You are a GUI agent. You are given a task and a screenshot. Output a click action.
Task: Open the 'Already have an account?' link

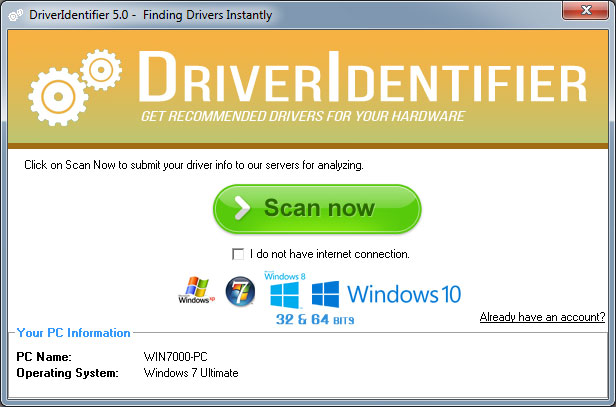click(x=542, y=317)
